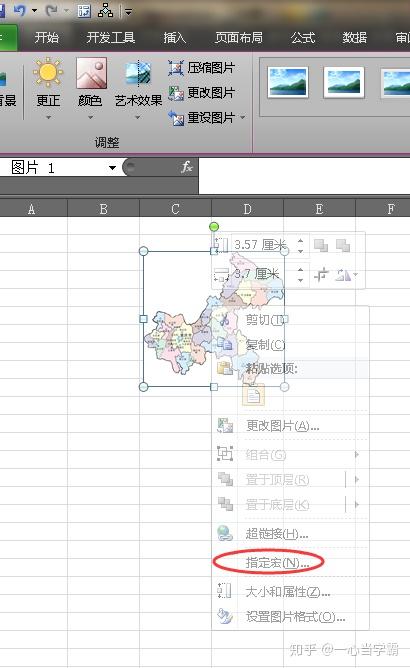Click the rotate icon in mini toolbar
Screen dimensions: 410x668
pos(344,274)
